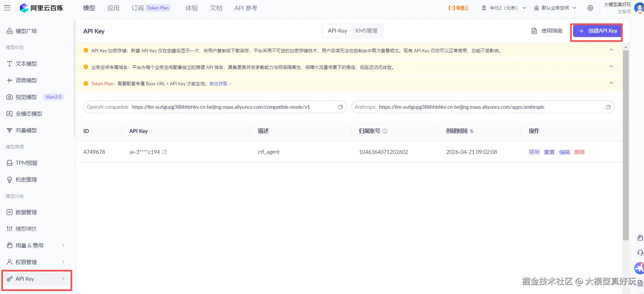Screen dimensions: 644x294
Task: Collapse the Token Plan notice
Action: [611, 83]
